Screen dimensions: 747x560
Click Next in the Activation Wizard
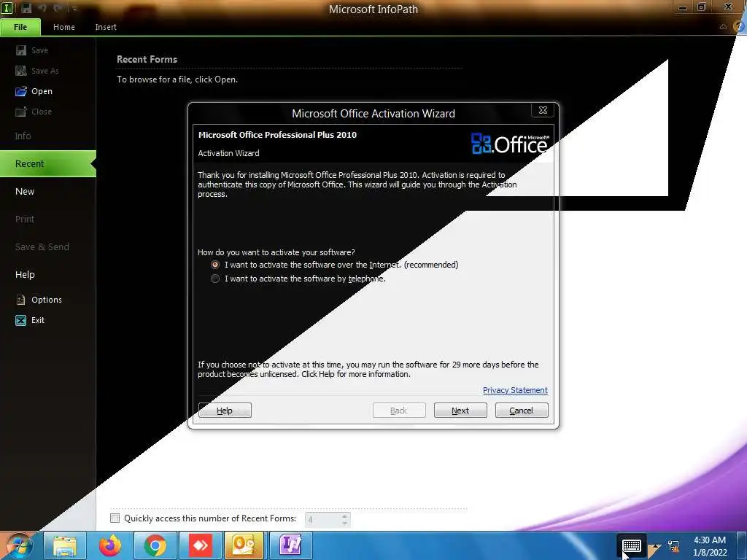(x=460, y=411)
